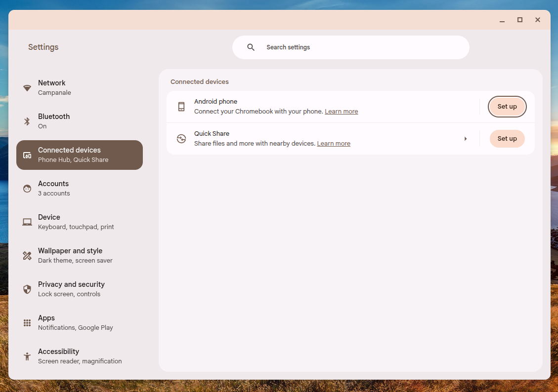The image size is (558, 392).
Task: Click the Wallpaper and style brush icon
Action: pyautogui.click(x=27, y=256)
